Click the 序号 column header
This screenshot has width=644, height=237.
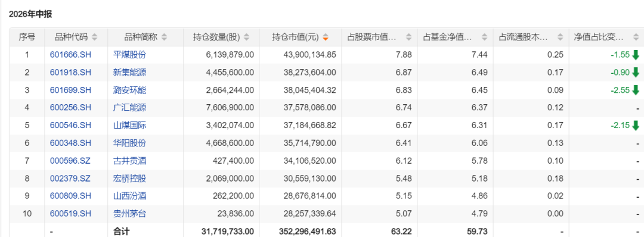[x=27, y=38]
